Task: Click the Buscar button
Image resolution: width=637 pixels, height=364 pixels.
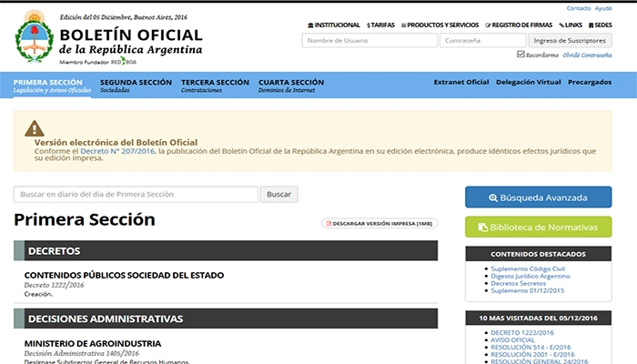Action: click(x=278, y=195)
